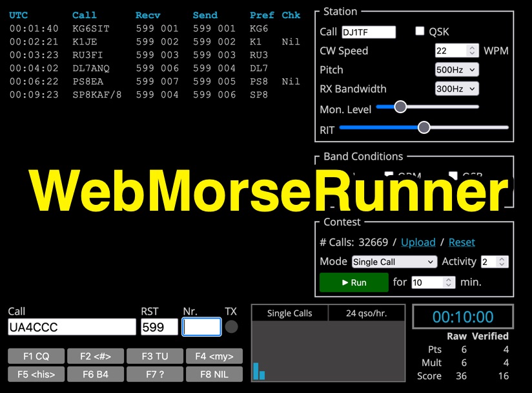Image resolution: width=532 pixels, height=393 pixels.
Task: Click the F6 B4 button
Action: (x=96, y=374)
